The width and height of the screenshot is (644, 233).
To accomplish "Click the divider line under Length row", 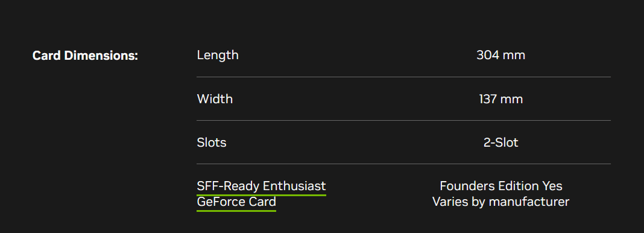I will [x=404, y=77].
